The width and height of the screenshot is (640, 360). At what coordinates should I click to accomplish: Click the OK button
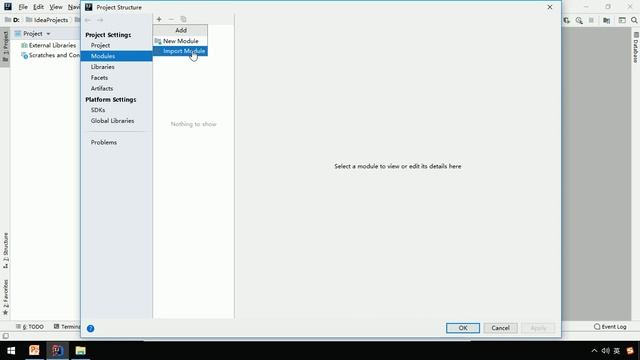coord(463,328)
